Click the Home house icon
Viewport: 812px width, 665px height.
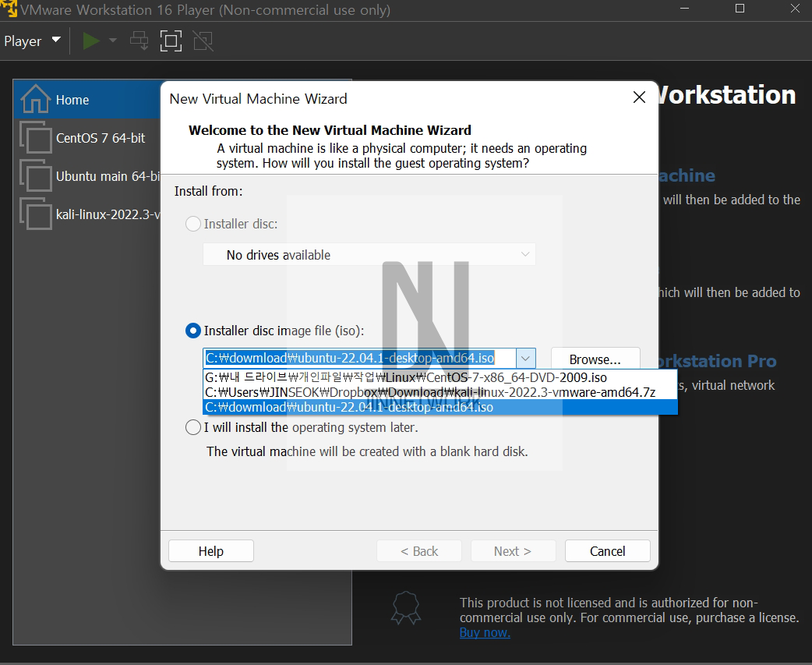35,98
